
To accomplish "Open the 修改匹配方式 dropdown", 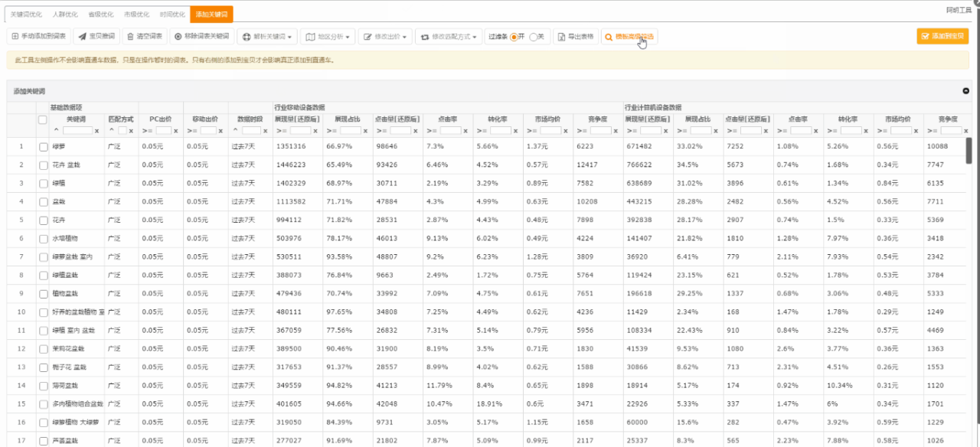I will point(449,37).
